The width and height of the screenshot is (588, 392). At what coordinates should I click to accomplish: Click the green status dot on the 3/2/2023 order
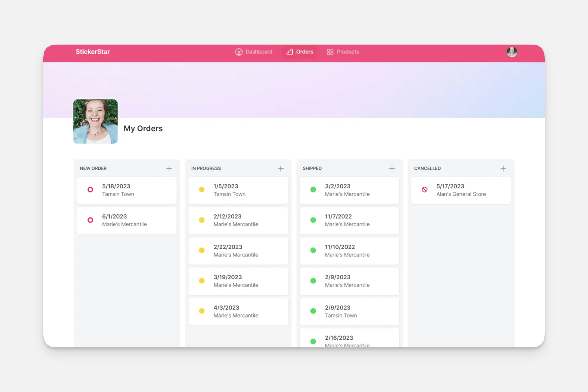tap(313, 189)
